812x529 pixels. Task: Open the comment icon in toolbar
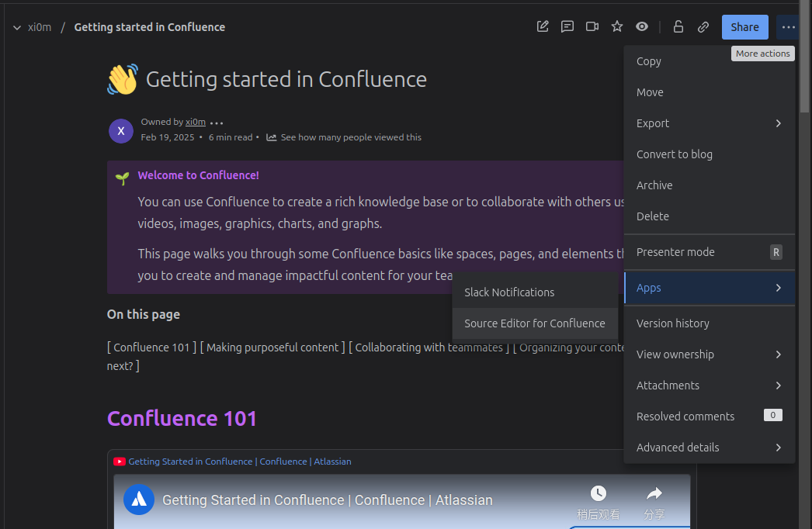[x=567, y=26]
